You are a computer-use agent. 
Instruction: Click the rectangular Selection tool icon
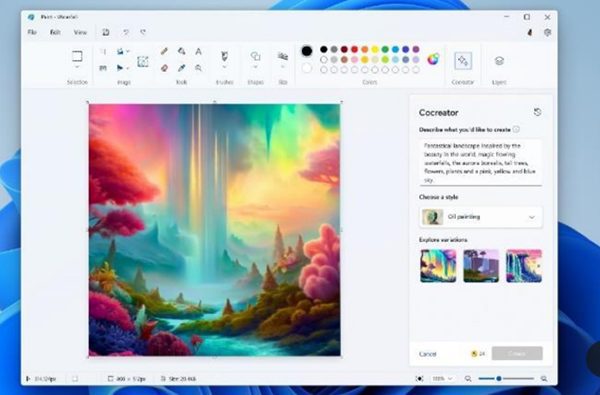[x=77, y=56]
